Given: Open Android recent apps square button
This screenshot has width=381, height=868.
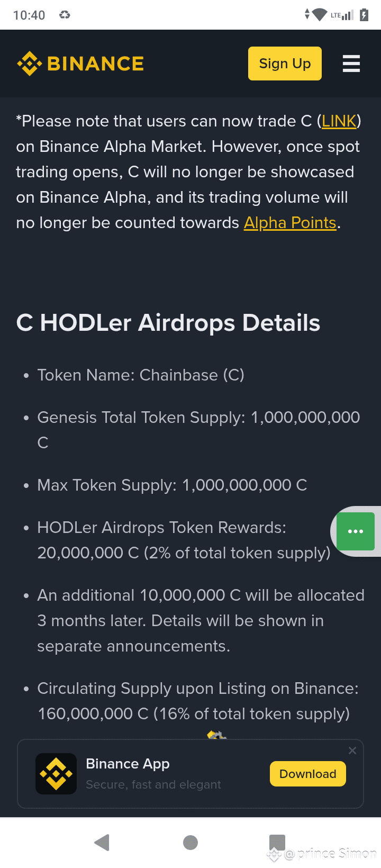Looking at the screenshot, I should click(277, 842).
